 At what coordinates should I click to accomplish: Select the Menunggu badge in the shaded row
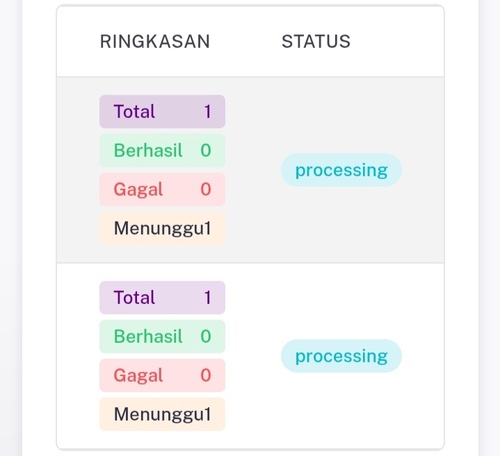coord(162,228)
